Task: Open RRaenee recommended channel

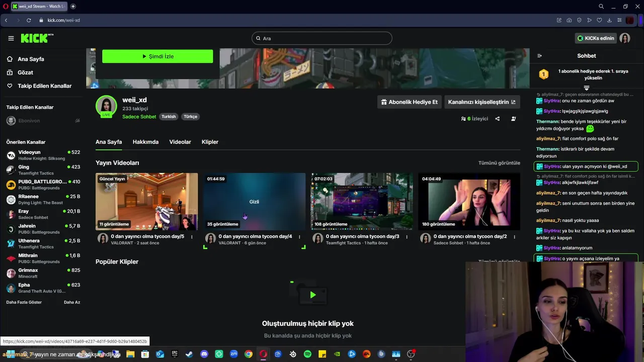Action: tap(43, 200)
